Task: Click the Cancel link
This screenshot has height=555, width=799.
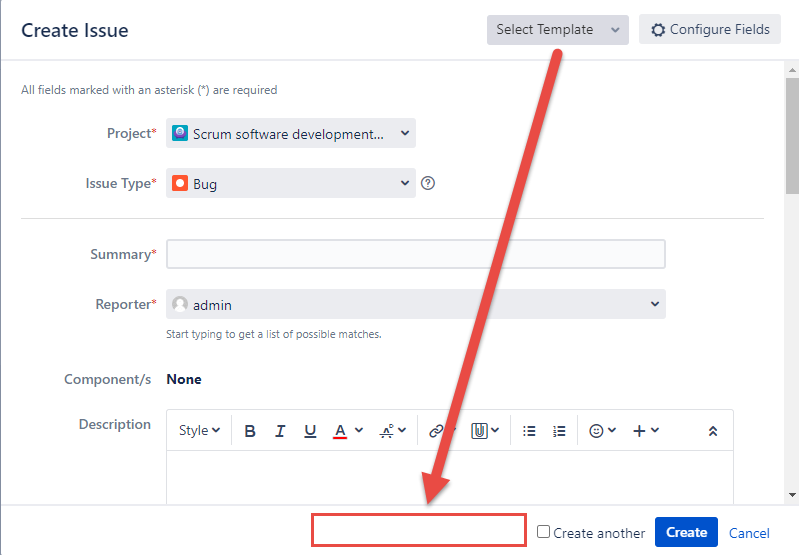Action: pyautogui.click(x=749, y=533)
